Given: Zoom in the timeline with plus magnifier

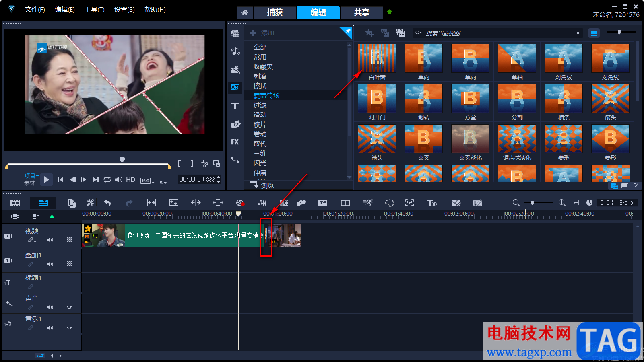Looking at the screenshot, I should pyautogui.click(x=562, y=203).
